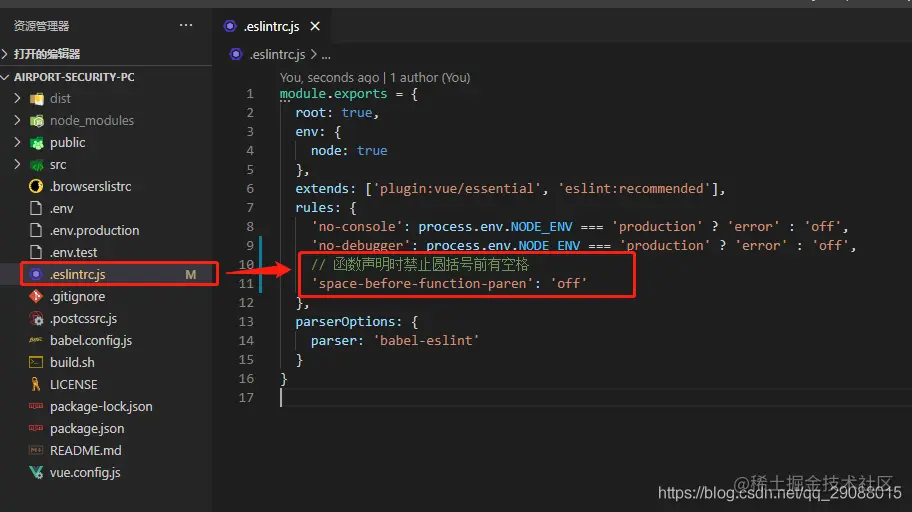912x512 pixels.
Task: Open the package.json file
Action: coord(87,428)
